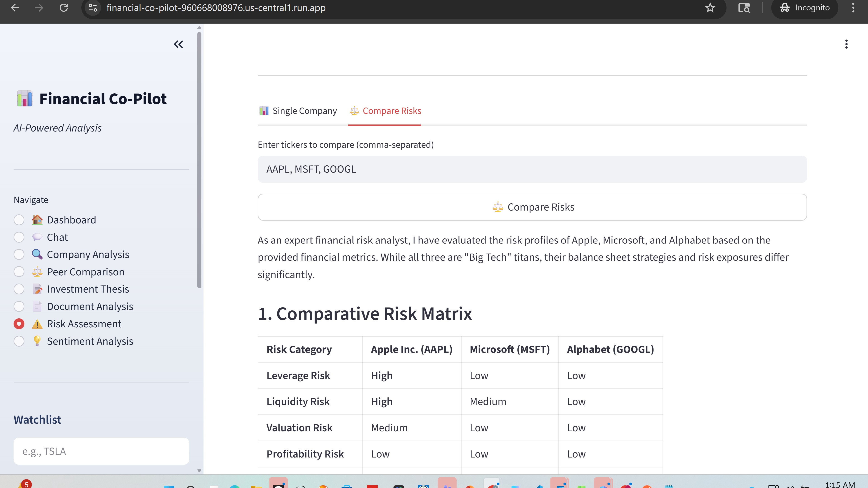Open the site information icon in address bar
Screen dimensions: 868x488
pos(93,8)
